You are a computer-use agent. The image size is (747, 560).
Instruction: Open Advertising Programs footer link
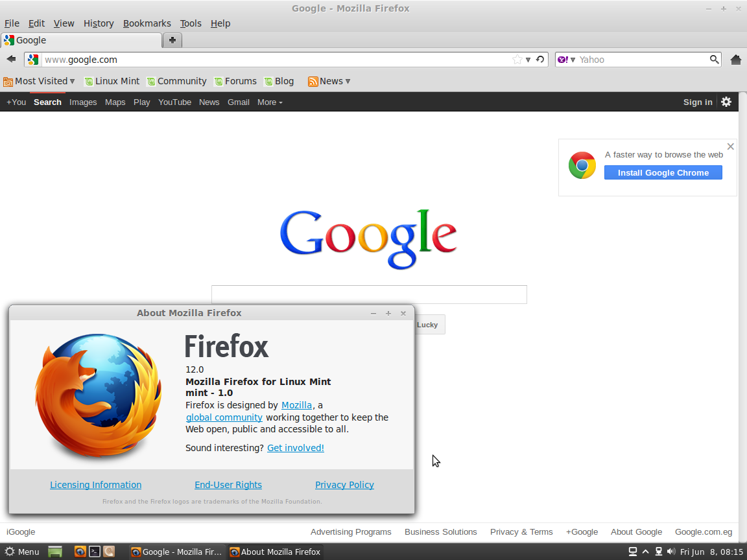tap(351, 532)
